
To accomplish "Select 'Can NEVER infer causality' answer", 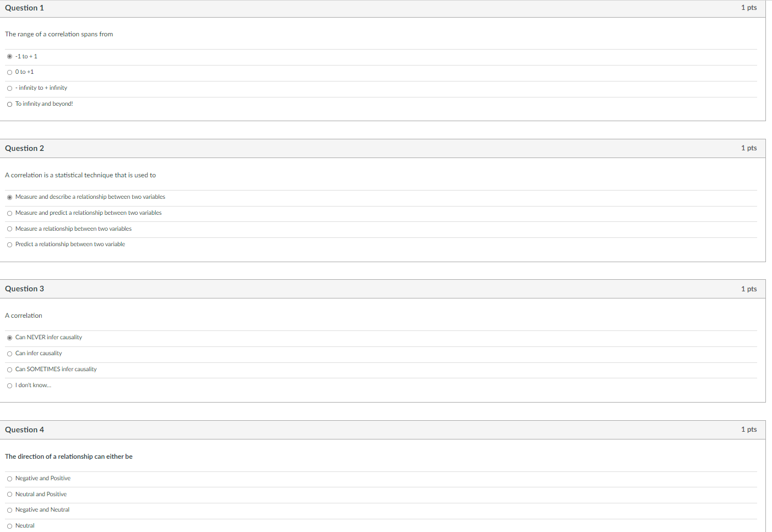I will click(x=9, y=338).
